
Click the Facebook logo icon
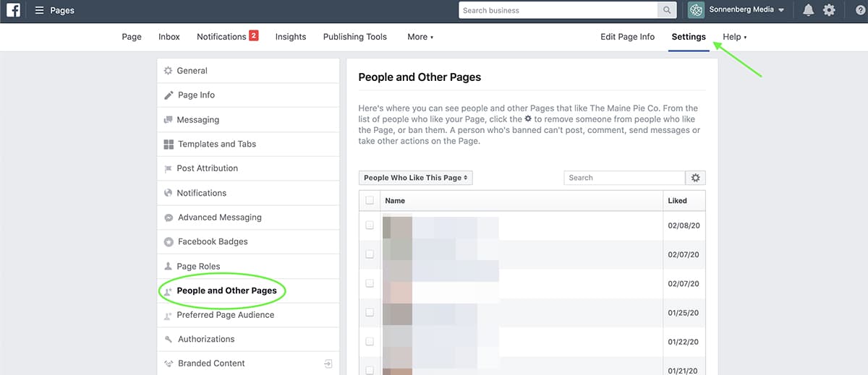13,10
